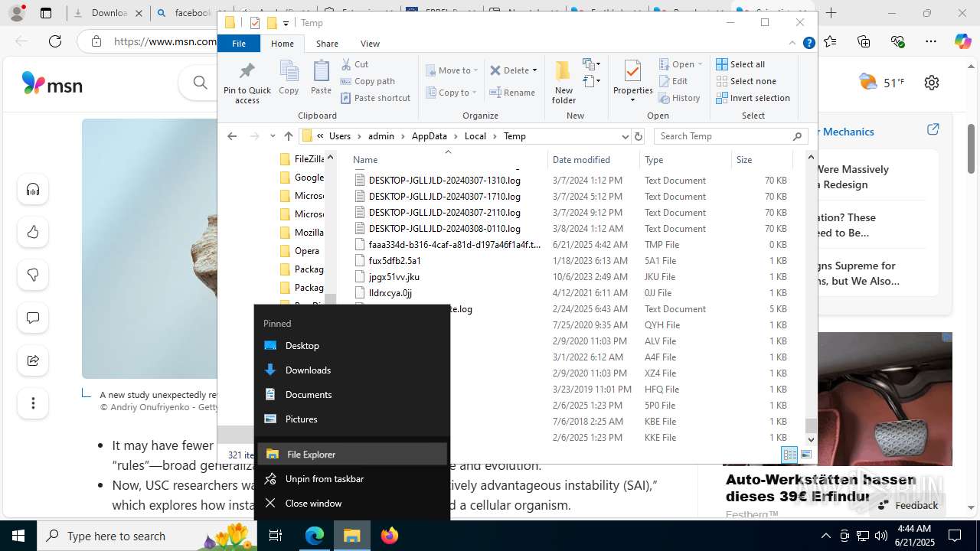Click the like thumbs-up icon on MSN article
980x551 pixels.
33,232
